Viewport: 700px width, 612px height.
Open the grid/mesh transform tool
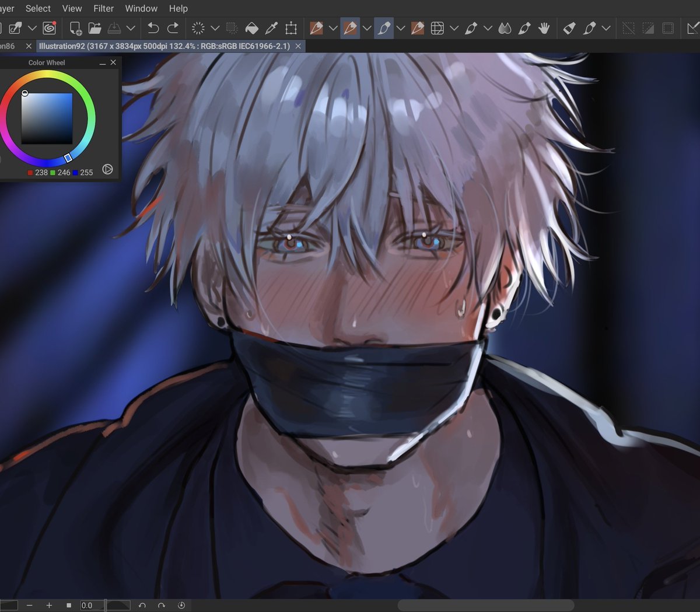click(436, 27)
